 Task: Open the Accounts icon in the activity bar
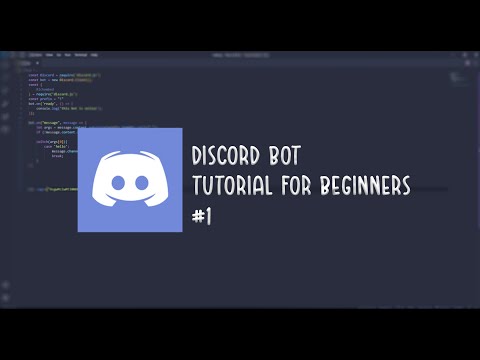(5, 285)
